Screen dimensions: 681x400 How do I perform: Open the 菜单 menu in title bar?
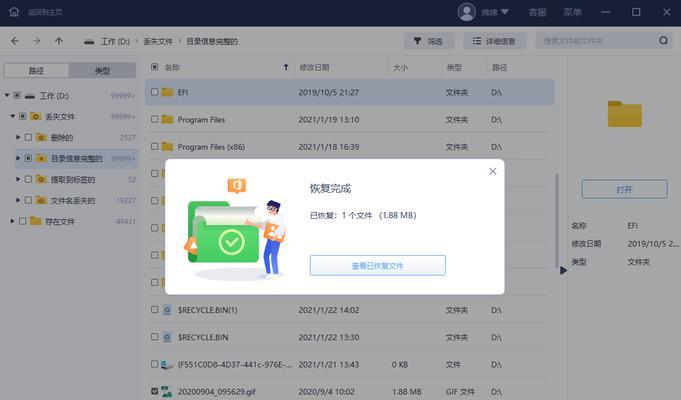click(572, 12)
